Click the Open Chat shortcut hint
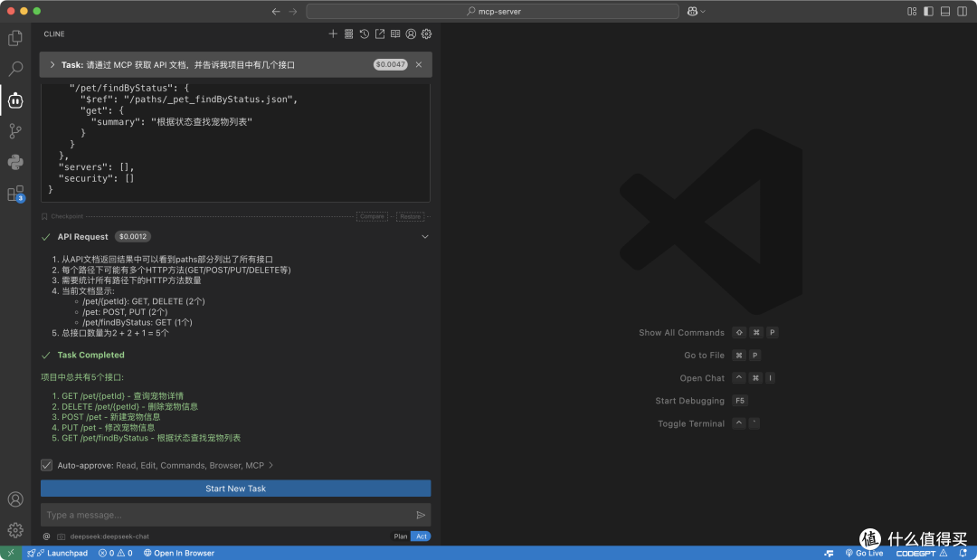 click(727, 378)
